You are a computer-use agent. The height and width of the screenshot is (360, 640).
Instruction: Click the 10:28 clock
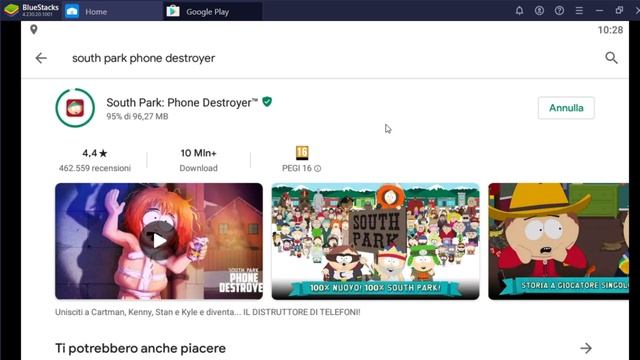(610, 30)
